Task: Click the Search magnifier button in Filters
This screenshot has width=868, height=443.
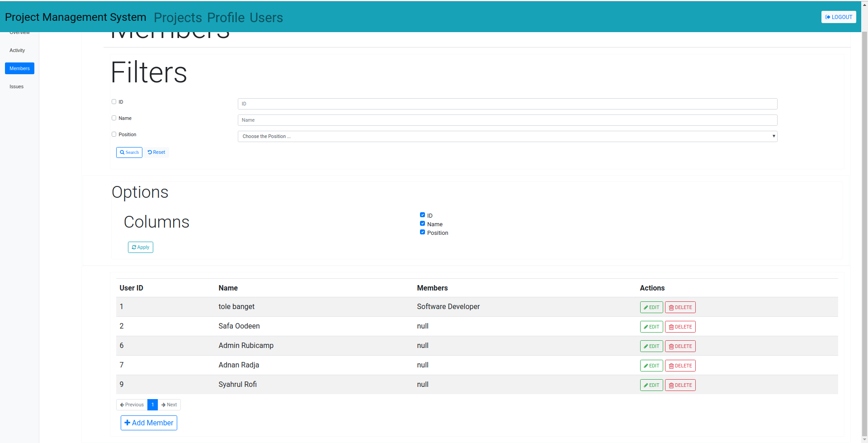Action: [x=129, y=152]
